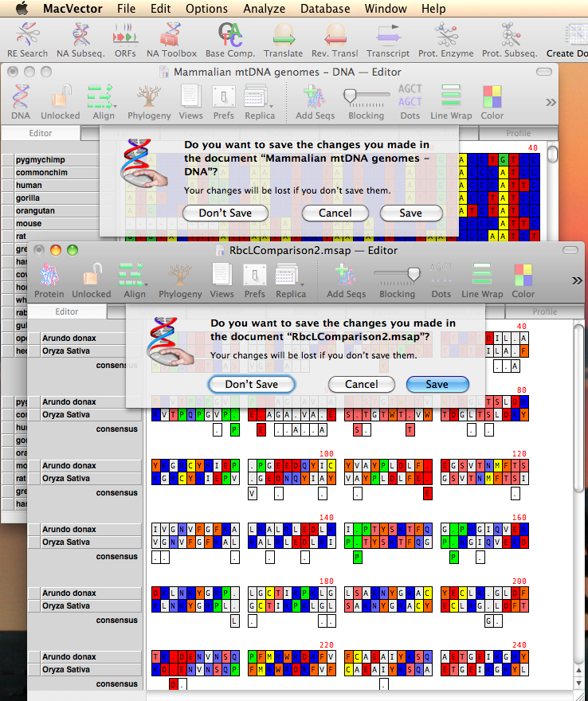
Task: Click Don't Save in mtDNA genomes dialog
Action: [x=225, y=213]
